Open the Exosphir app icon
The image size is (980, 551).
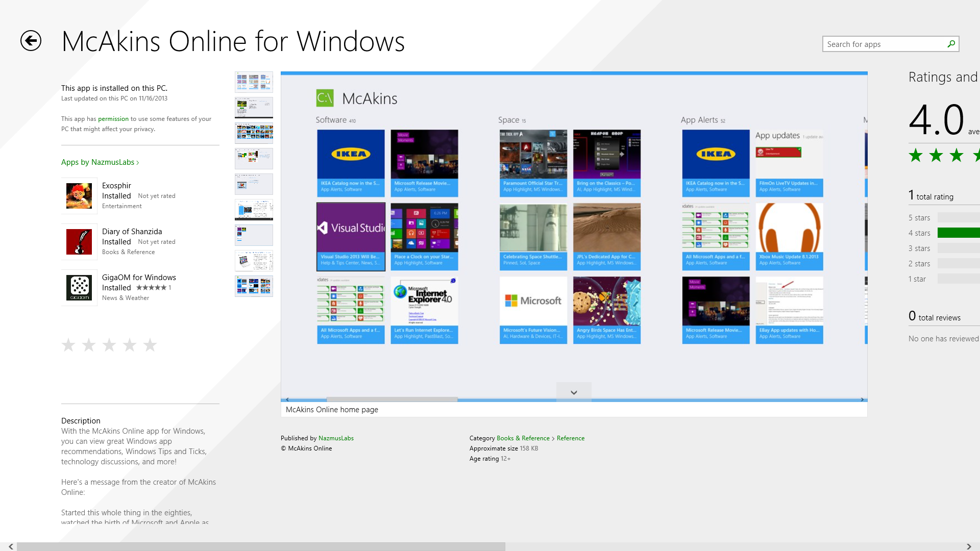pyautogui.click(x=79, y=196)
